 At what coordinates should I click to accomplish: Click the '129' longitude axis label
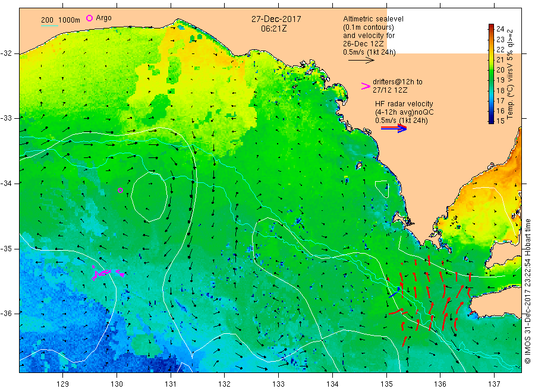63,384
